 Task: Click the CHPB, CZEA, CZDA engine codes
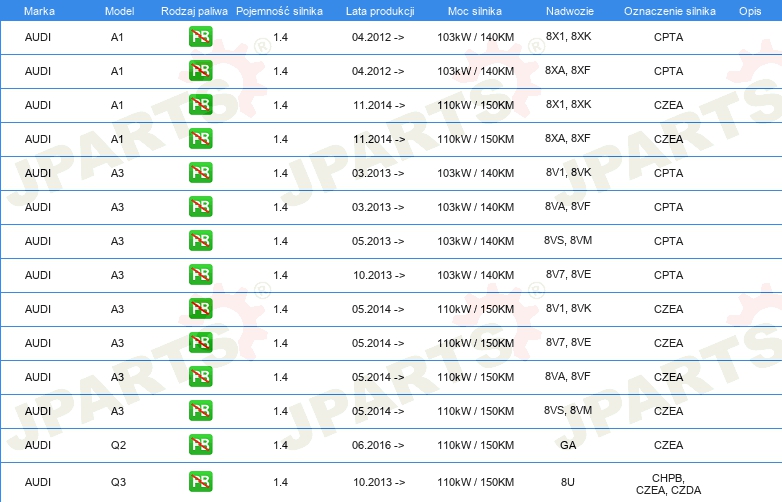(x=668, y=484)
